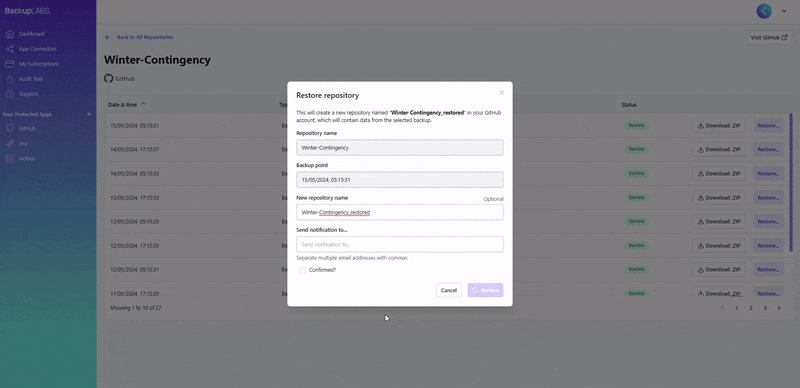
Task: Restore the 13/05/2024, 05:15:35 backup row
Action: [x=768, y=222]
